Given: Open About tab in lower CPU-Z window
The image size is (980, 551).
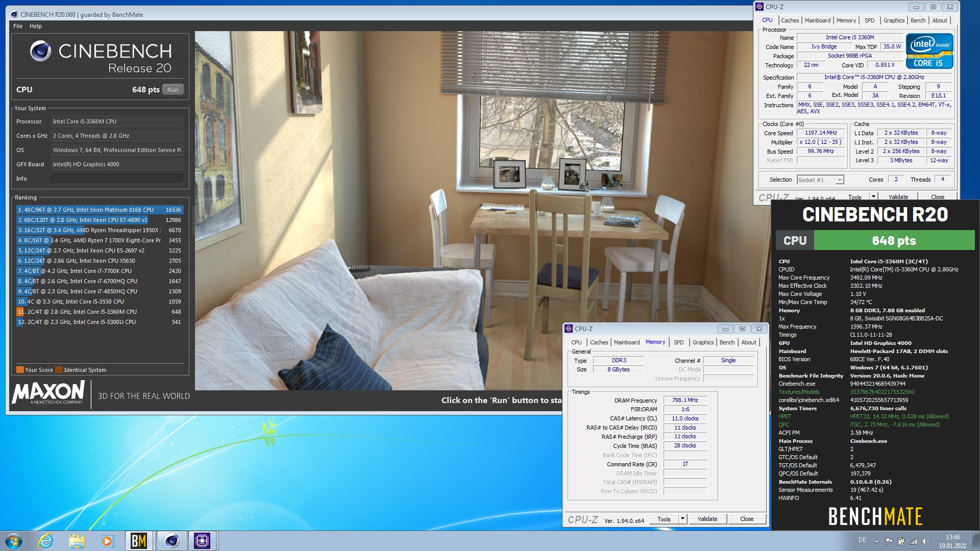Looking at the screenshot, I should [x=749, y=342].
